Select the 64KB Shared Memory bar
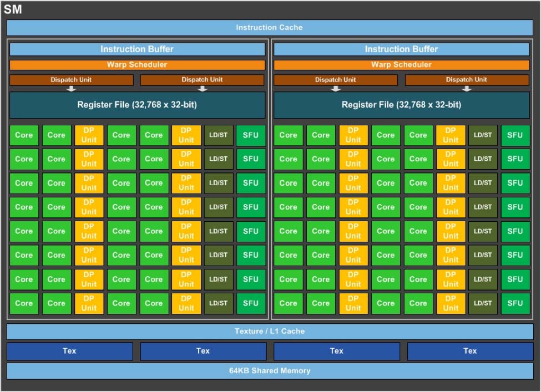541x392 pixels. (x=269, y=371)
